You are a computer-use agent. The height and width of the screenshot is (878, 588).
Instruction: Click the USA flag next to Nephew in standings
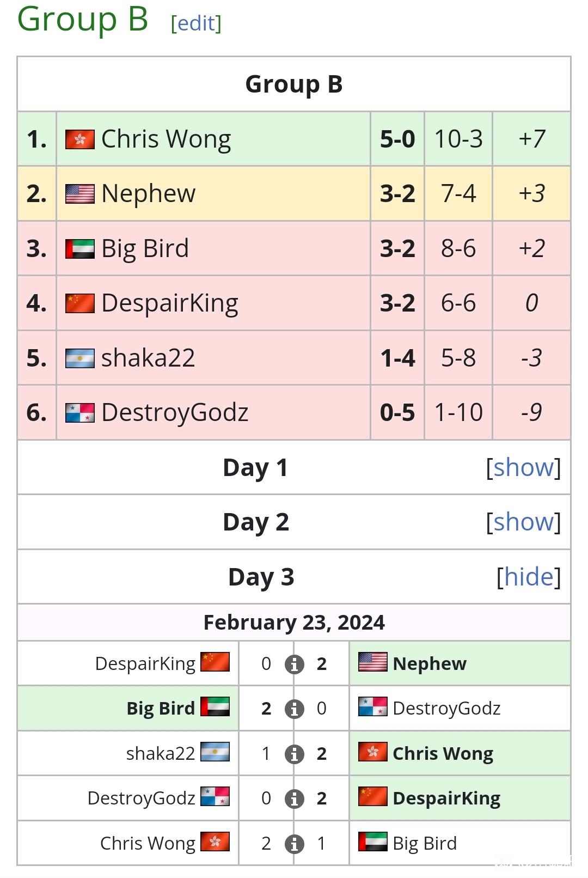coord(79,194)
